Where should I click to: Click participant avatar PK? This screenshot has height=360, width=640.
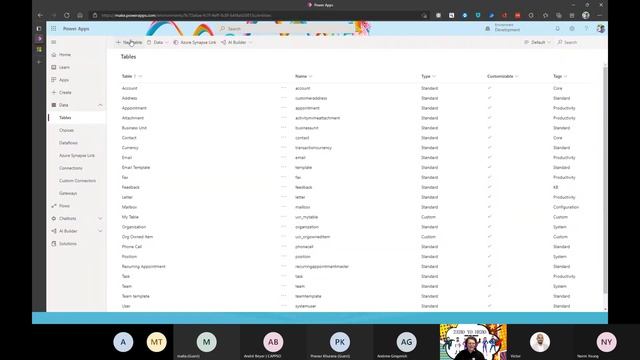point(340,342)
